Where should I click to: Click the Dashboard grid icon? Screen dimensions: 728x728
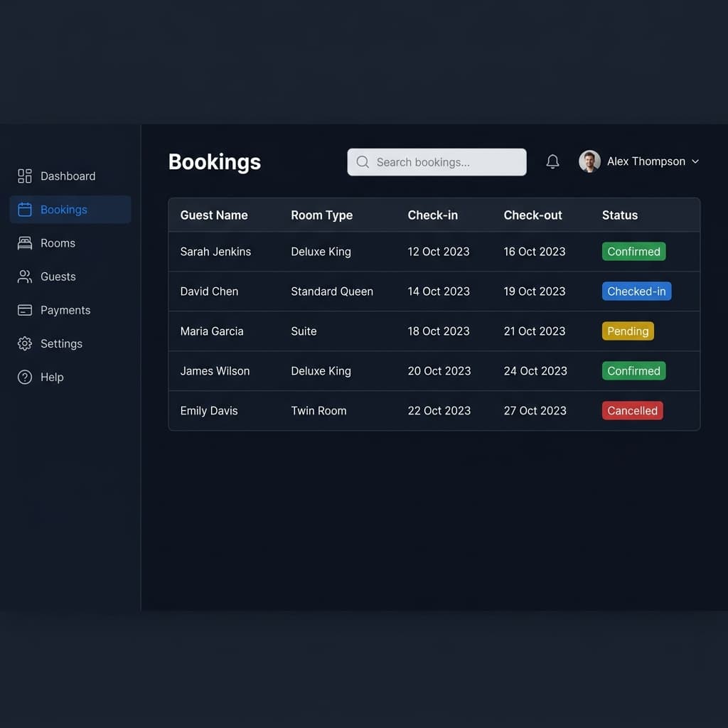(25, 176)
